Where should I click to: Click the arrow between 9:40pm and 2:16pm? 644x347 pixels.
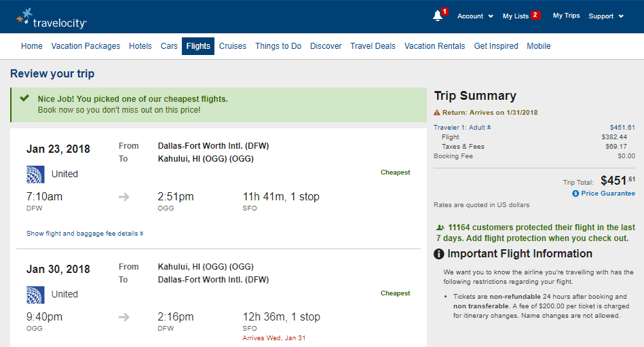[x=124, y=317]
